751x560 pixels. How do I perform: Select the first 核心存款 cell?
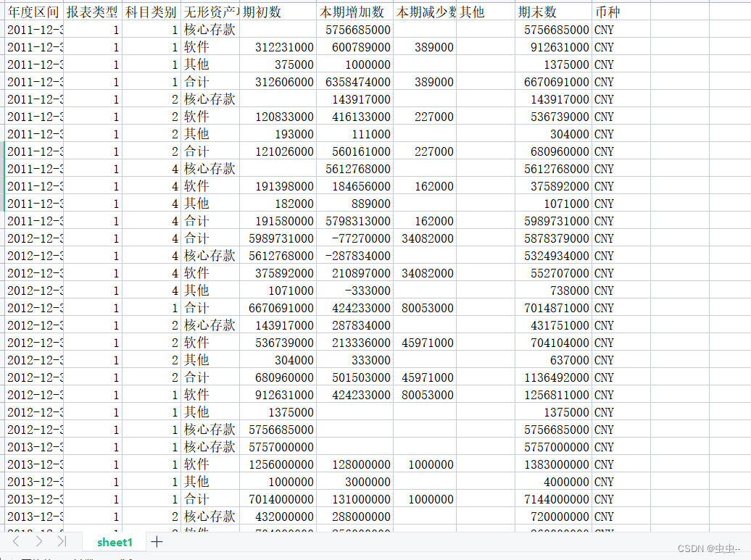click(209, 29)
